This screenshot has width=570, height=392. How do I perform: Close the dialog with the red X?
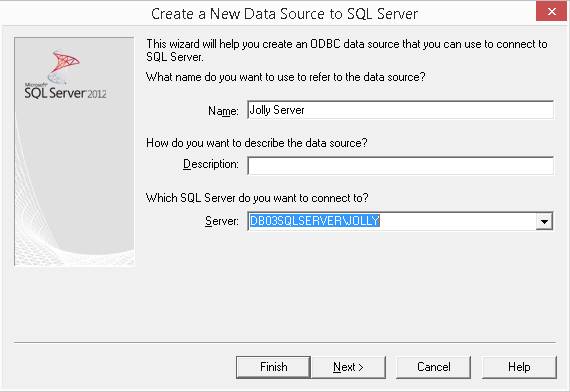tap(551, 11)
